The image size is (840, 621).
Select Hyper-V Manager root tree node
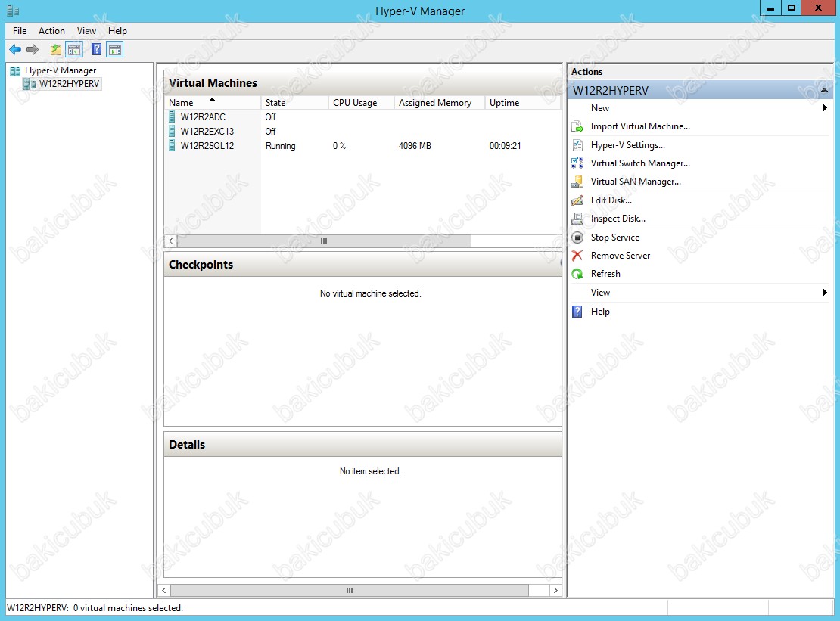pos(61,70)
